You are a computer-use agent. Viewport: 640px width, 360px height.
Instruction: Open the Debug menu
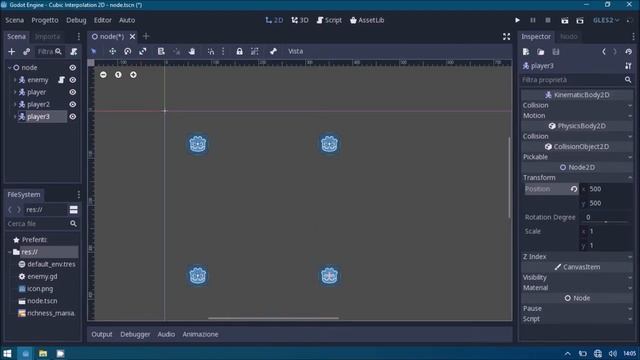pyautogui.click(x=76, y=20)
